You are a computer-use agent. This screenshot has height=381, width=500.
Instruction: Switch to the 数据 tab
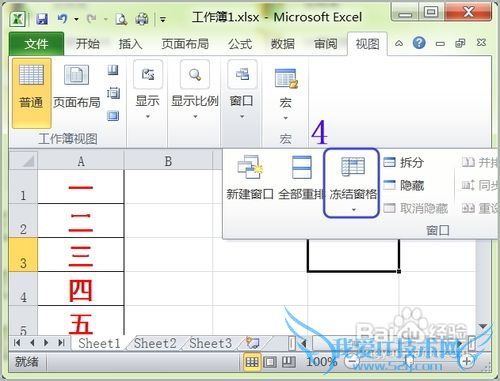[x=282, y=44]
